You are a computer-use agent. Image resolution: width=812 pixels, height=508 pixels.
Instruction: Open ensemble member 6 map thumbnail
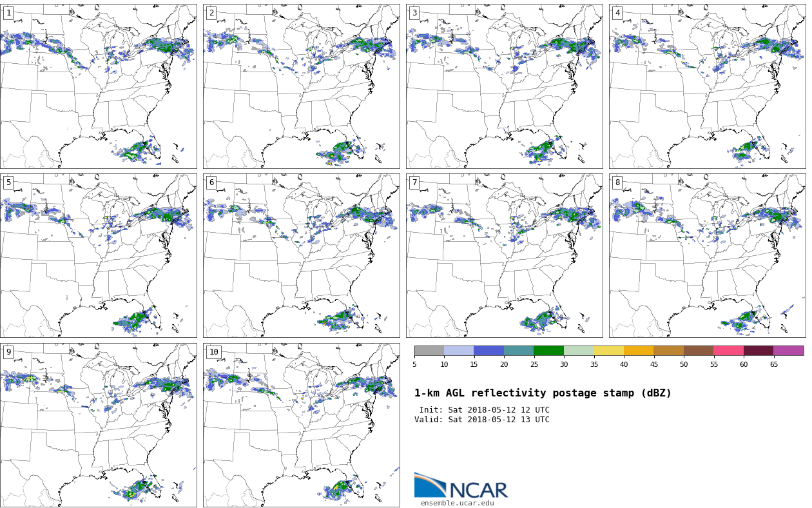[x=302, y=255]
